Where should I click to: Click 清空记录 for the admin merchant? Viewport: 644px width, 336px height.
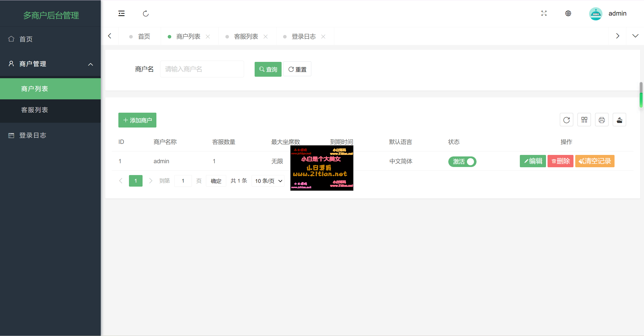tap(595, 161)
